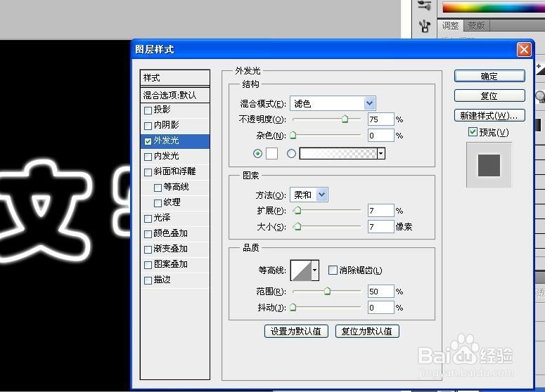Open the 方法 technique dropdown showing 柔和
This screenshot has width=545, height=392.
(x=322, y=195)
